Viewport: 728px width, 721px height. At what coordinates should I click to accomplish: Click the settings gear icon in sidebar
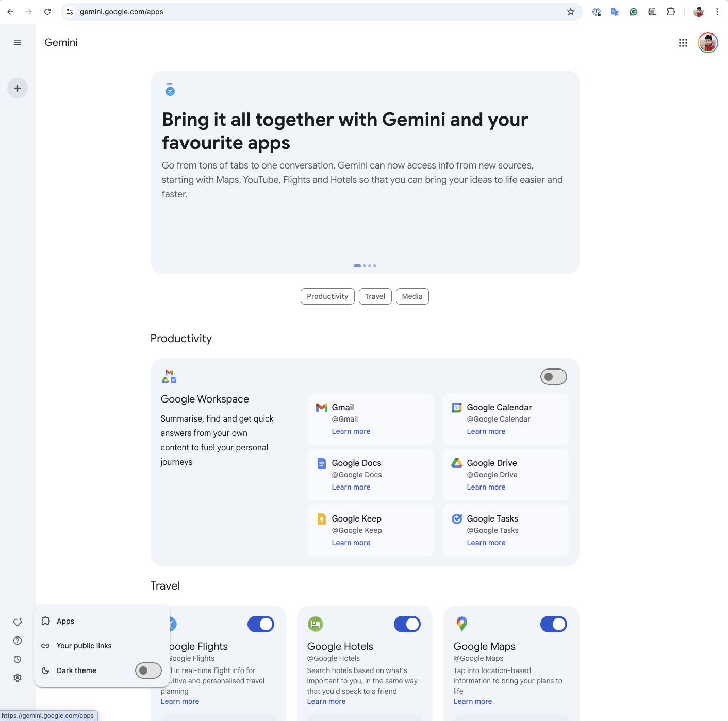pyautogui.click(x=18, y=678)
